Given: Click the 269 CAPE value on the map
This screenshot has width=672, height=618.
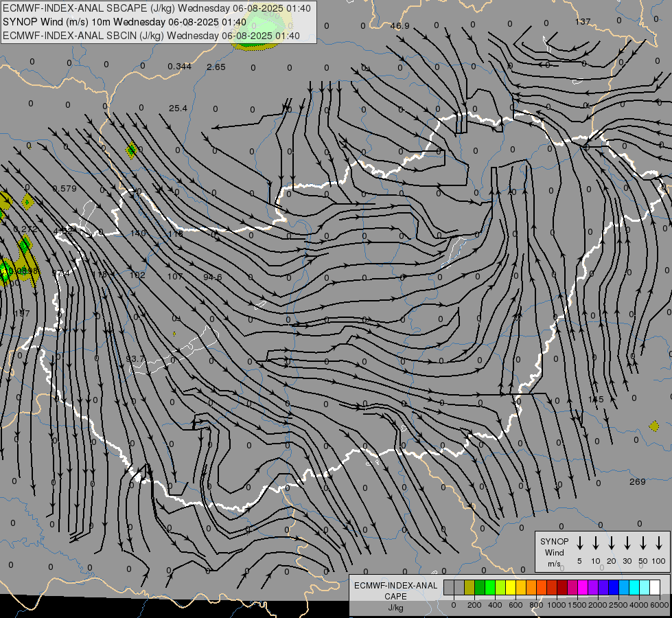Looking at the screenshot, I should coord(637,481).
